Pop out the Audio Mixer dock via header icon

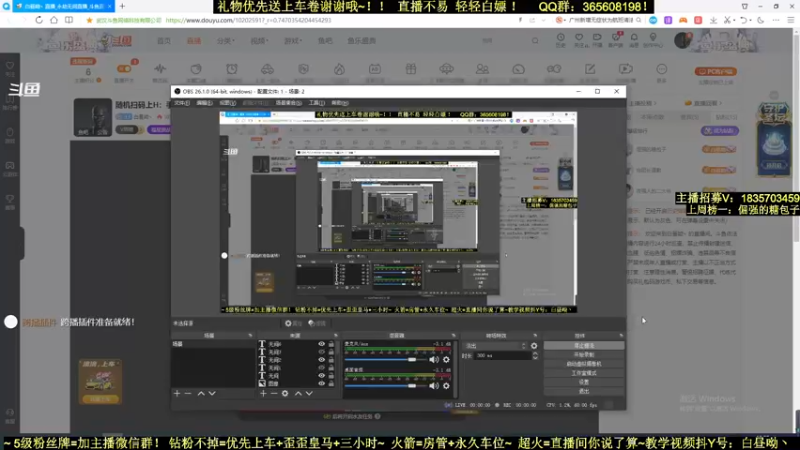(454, 336)
